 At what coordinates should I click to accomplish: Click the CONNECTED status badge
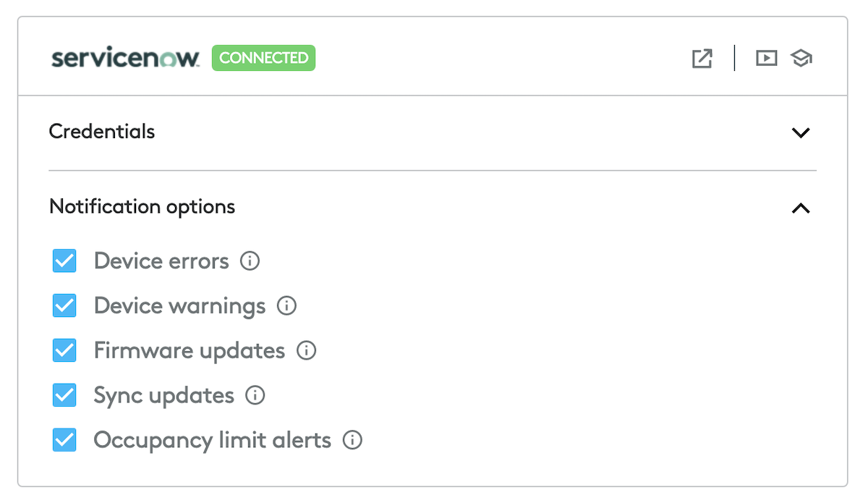coord(263,58)
